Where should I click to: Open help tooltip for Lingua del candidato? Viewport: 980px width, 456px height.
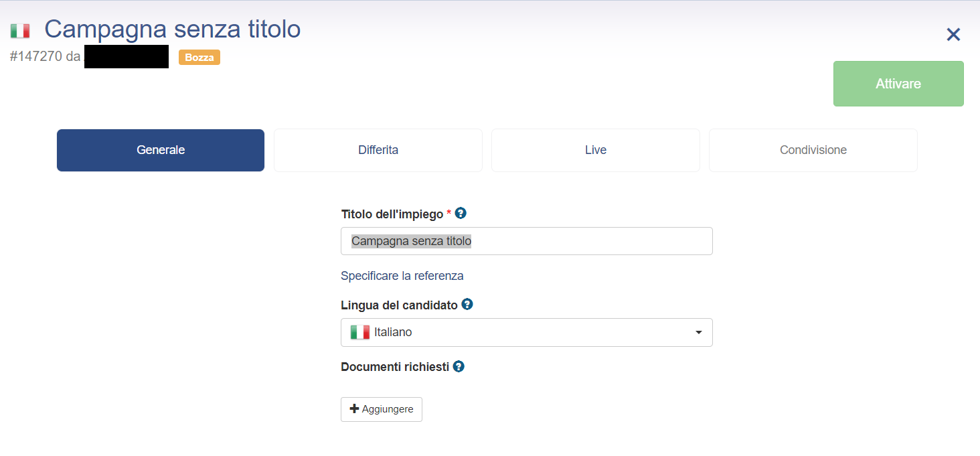[x=467, y=304]
